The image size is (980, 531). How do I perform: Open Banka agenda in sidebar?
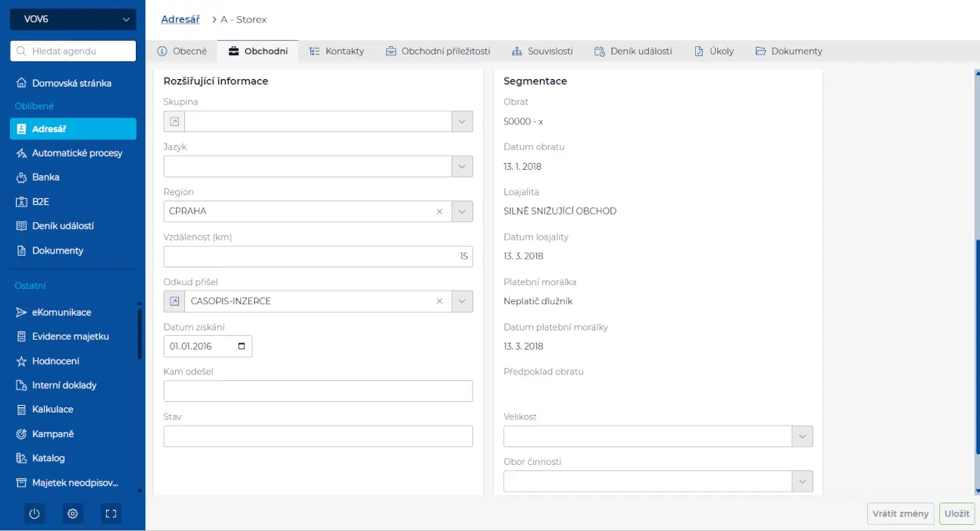point(45,177)
